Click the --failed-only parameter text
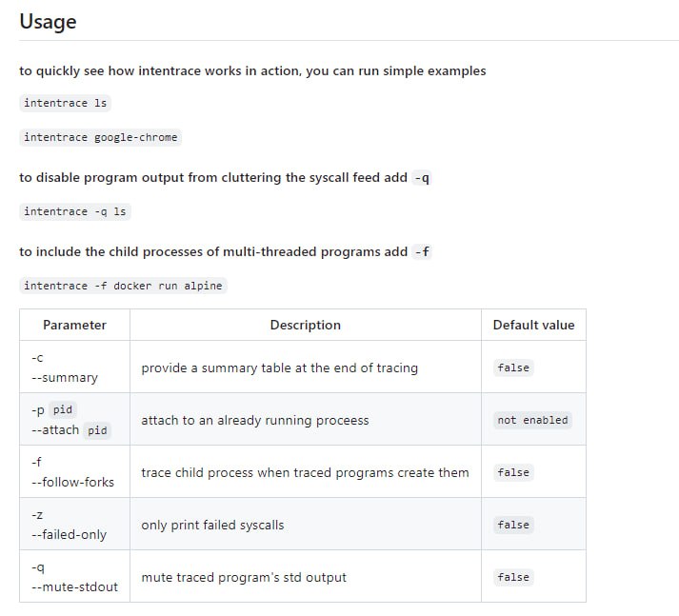 coord(69,534)
